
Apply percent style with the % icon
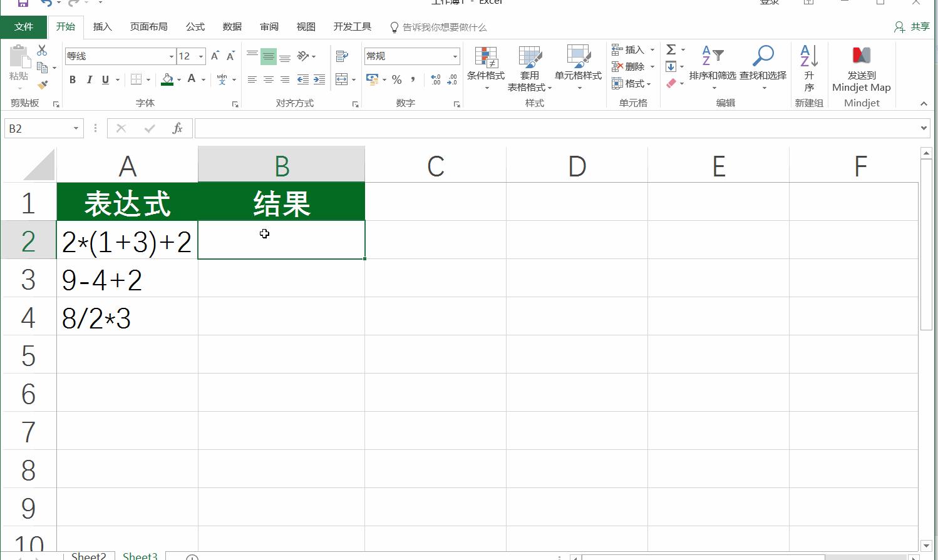click(x=396, y=80)
